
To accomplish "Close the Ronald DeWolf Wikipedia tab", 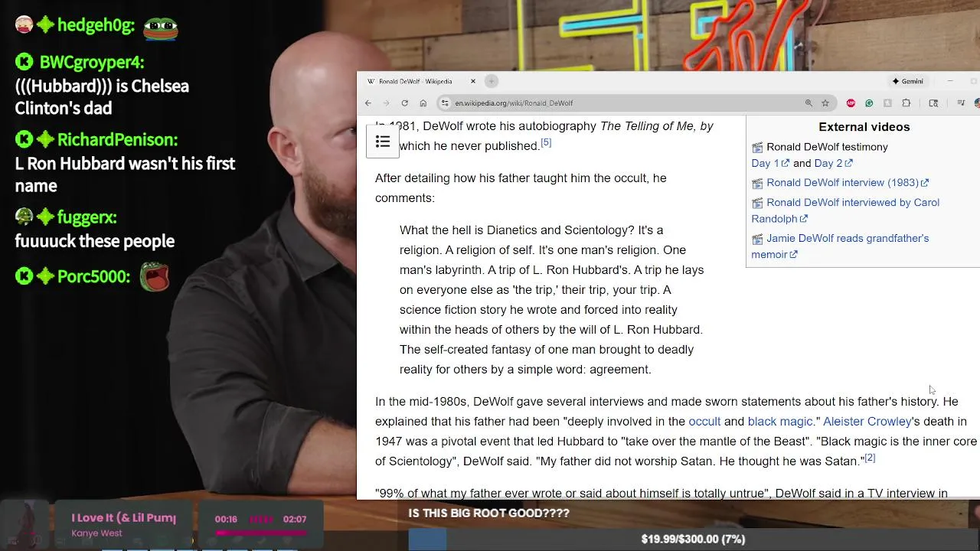I will pos(473,81).
